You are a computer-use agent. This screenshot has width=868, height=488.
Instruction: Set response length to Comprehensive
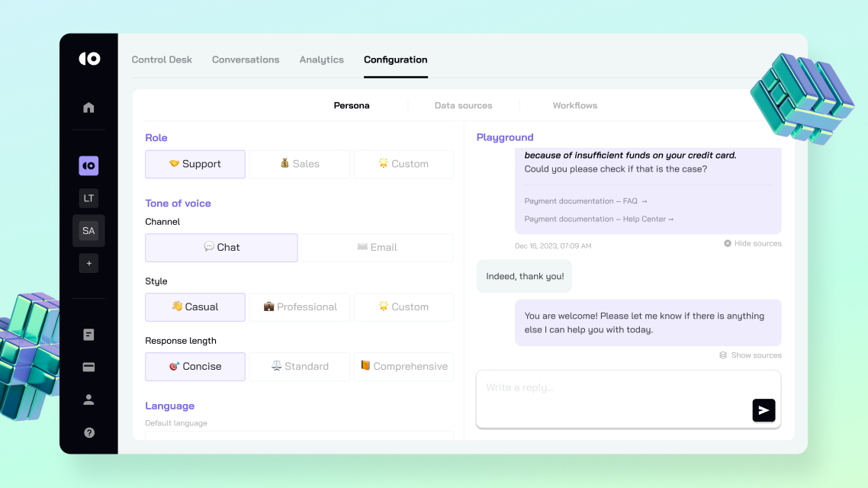(403, 366)
